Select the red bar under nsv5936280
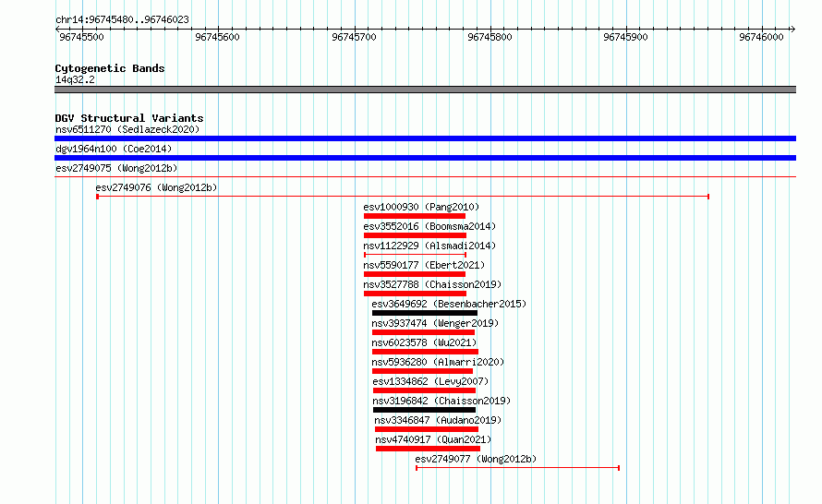This screenshot has height=504, width=822. tap(422, 371)
